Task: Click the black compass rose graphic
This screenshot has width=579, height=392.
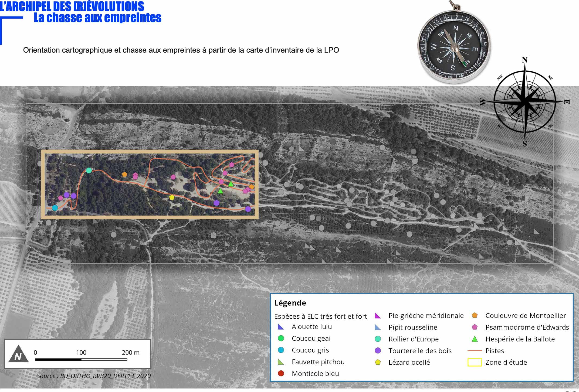Action: click(x=524, y=102)
